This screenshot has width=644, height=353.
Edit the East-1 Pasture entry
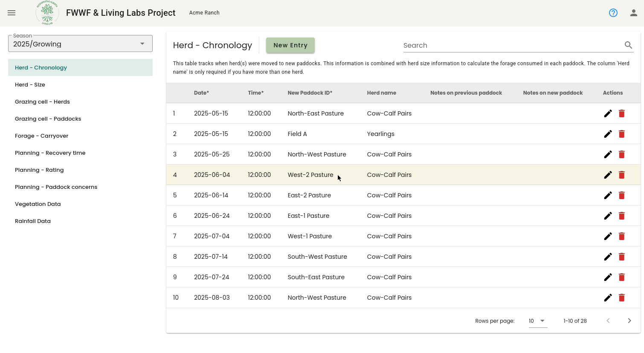click(x=608, y=216)
